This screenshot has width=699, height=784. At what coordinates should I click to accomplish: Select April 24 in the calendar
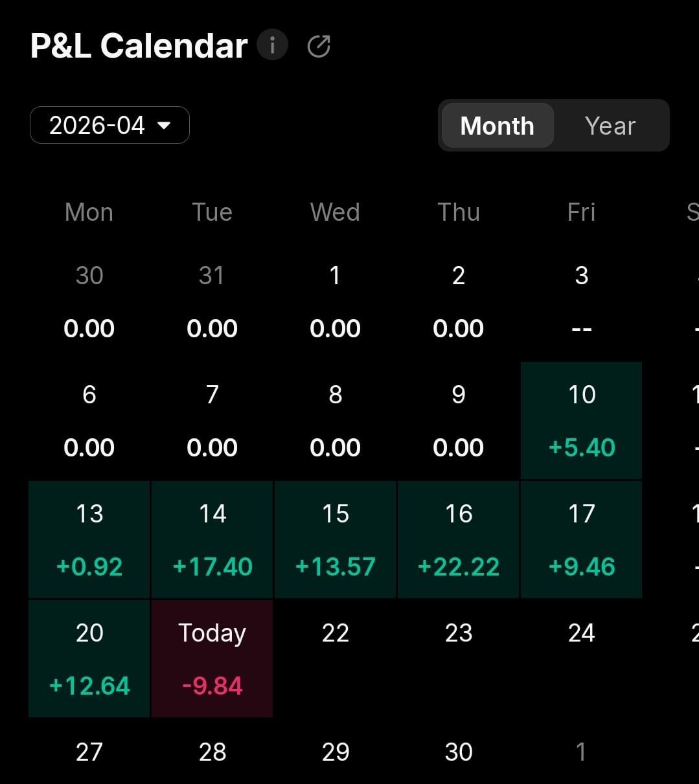coord(581,647)
